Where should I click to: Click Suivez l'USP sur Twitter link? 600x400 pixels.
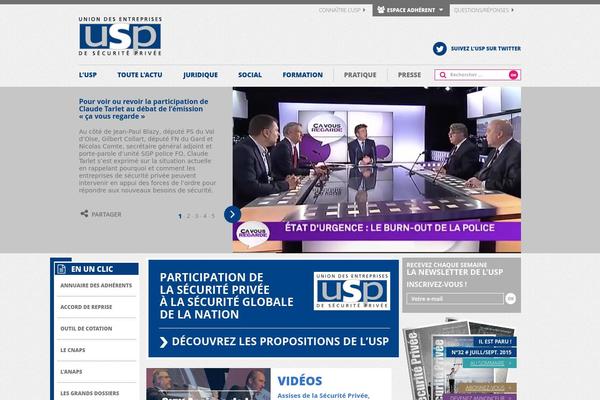(486, 49)
